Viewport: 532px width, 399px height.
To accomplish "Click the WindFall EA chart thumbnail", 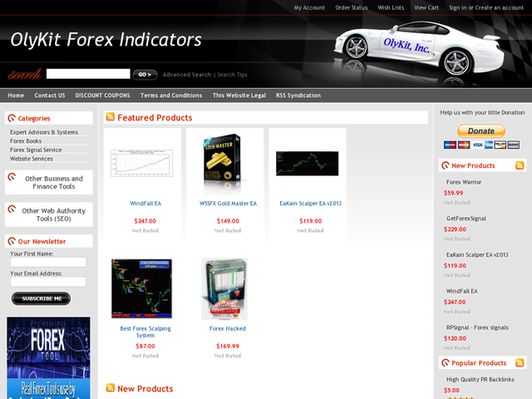I will pyautogui.click(x=142, y=163).
